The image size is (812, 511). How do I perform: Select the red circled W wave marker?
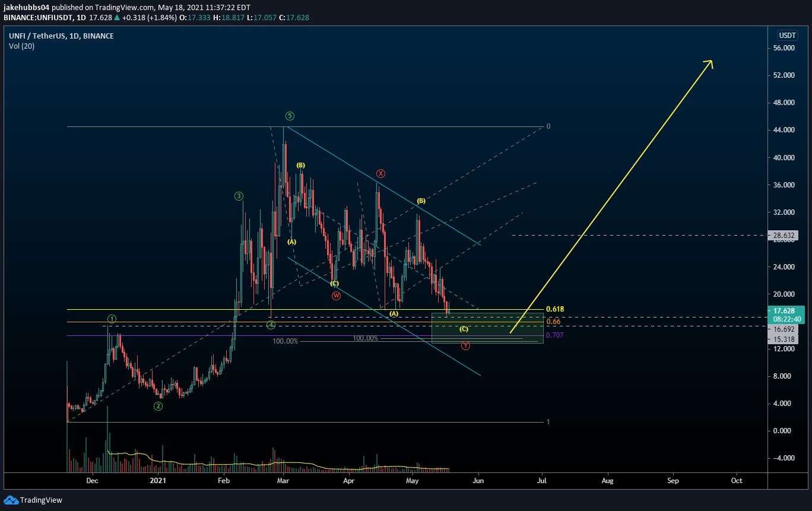pyautogui.click(x=336, y=296)
